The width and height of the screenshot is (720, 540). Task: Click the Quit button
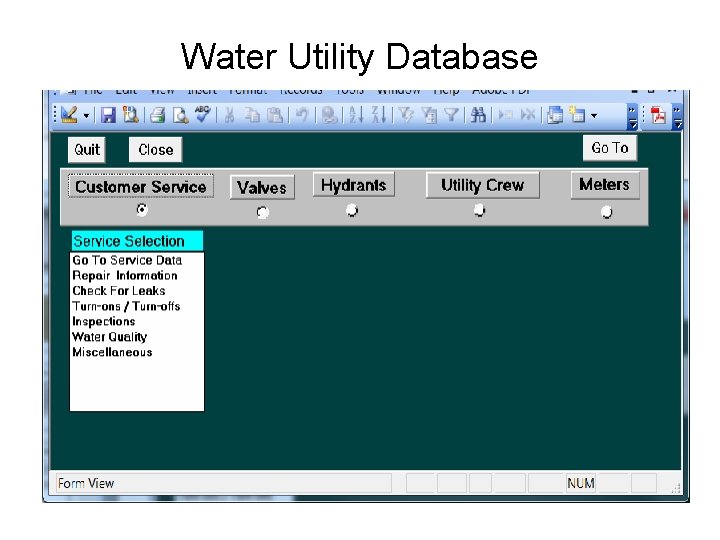click(87, 150)
